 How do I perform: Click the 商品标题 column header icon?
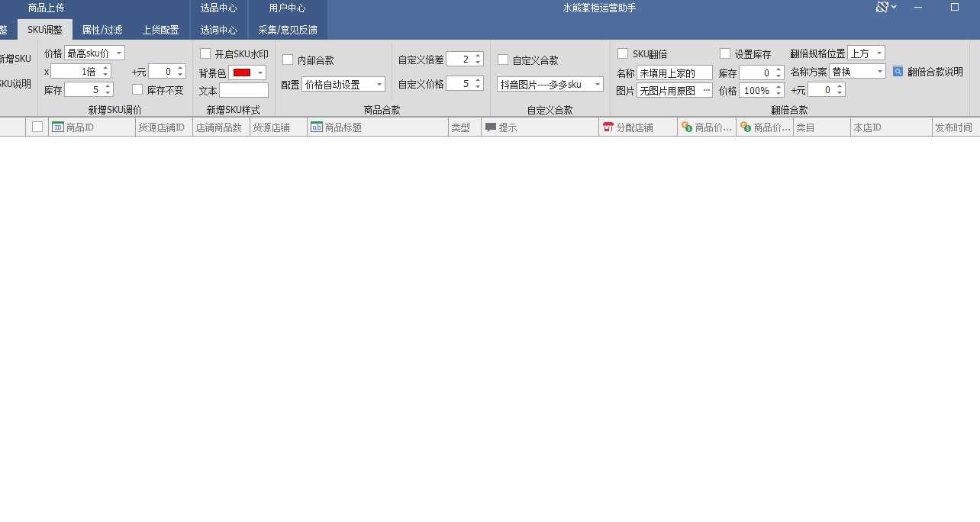[316, 127]
